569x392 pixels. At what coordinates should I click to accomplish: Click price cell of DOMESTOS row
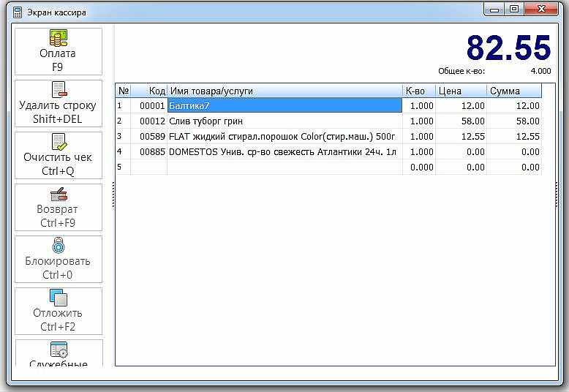[461, 151]
